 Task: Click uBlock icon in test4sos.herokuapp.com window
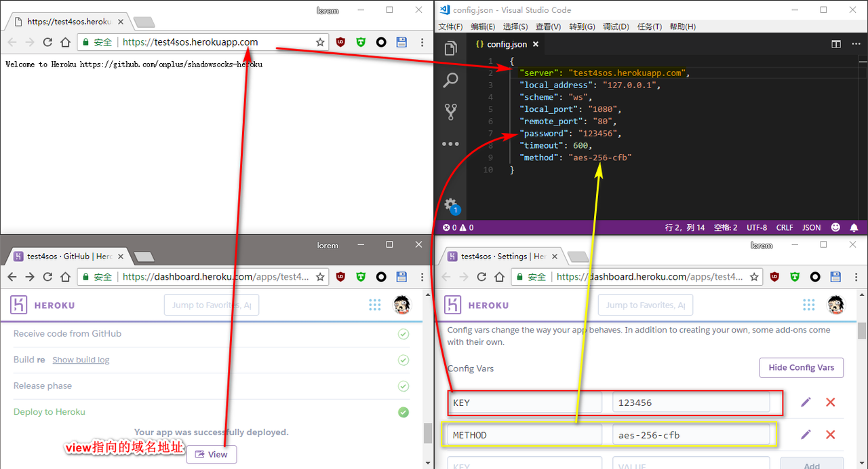[x=340, y=42]
